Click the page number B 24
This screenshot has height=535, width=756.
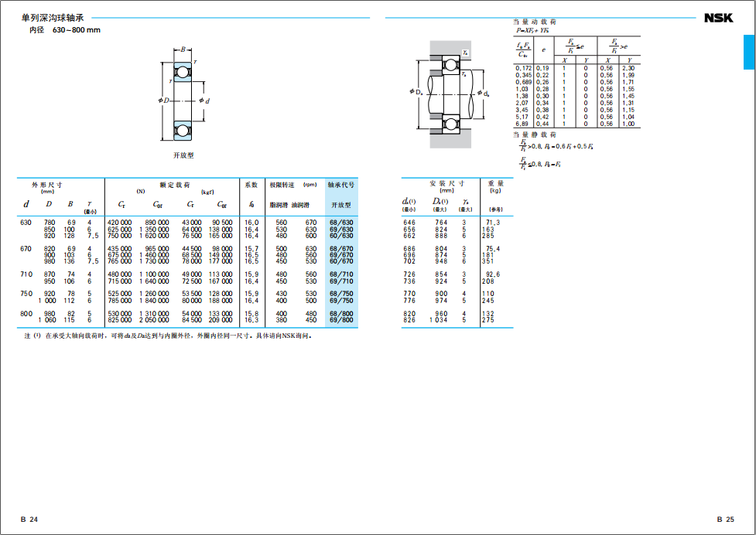pos(29,520)
